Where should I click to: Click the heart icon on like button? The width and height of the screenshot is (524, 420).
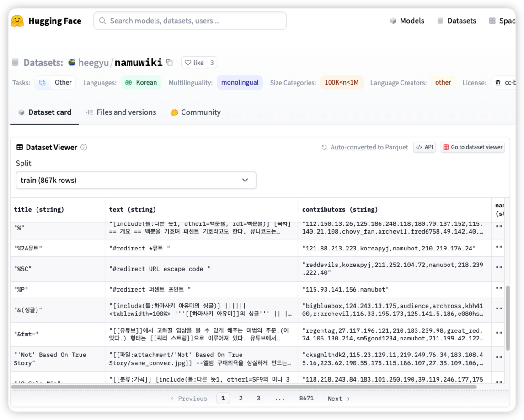[x=188, y=63]
